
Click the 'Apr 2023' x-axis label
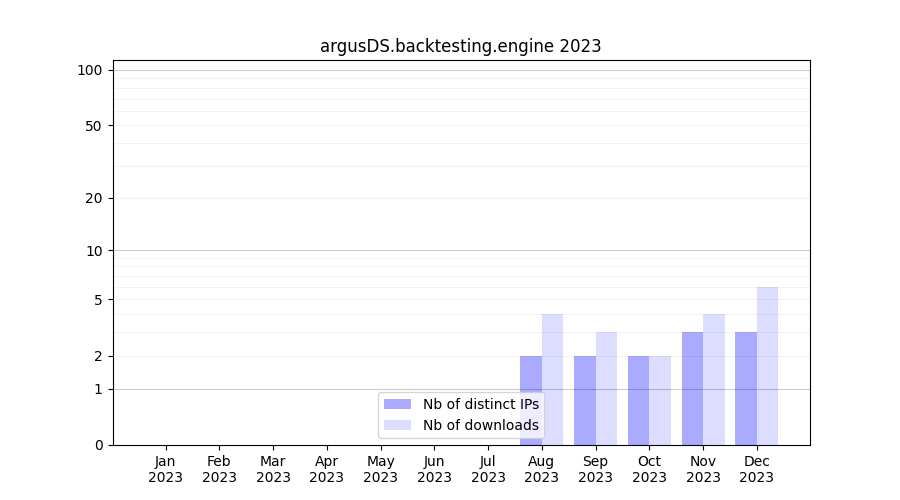[327, 469]
